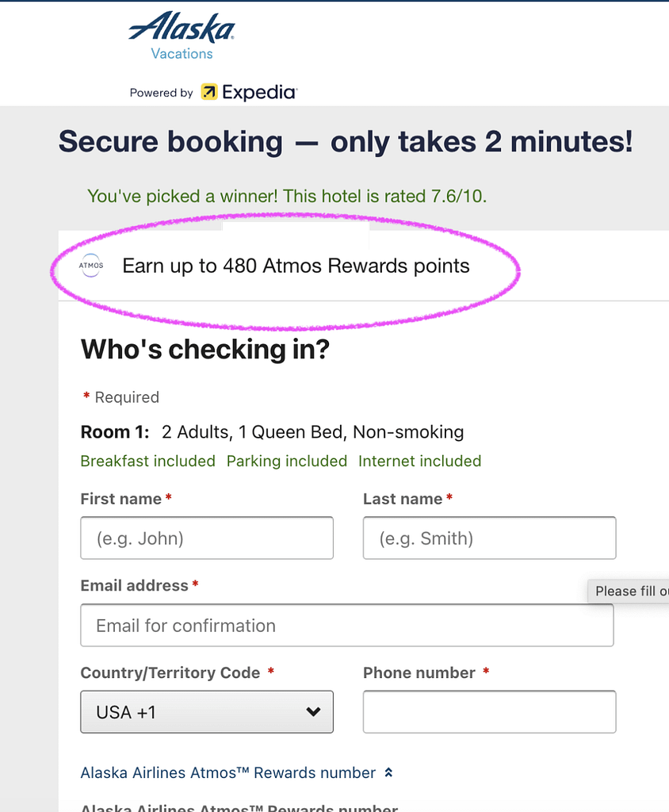Select the Parking included label
This screenshot has width=669, height=812.
[x=287, y=461]
